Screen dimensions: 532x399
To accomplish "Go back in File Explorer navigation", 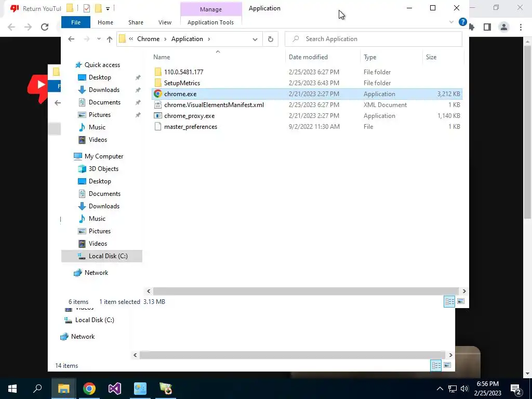I will [x=71, y=39].
